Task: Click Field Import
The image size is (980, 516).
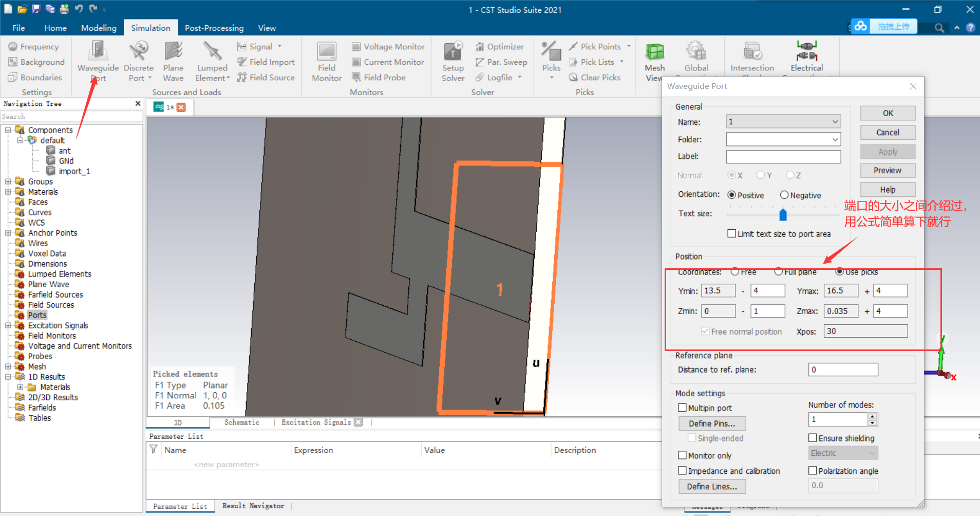Action: [266, 62]
